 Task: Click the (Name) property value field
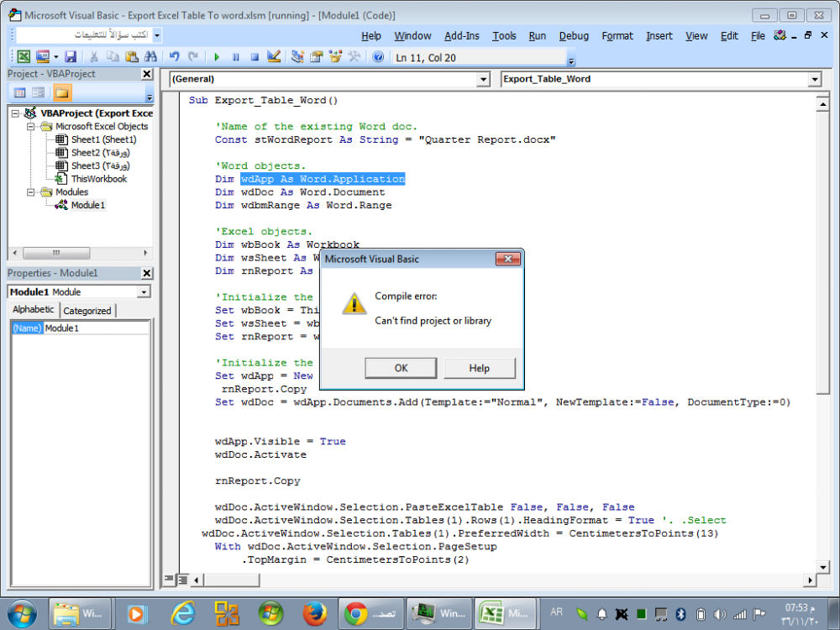click(97, 328)
